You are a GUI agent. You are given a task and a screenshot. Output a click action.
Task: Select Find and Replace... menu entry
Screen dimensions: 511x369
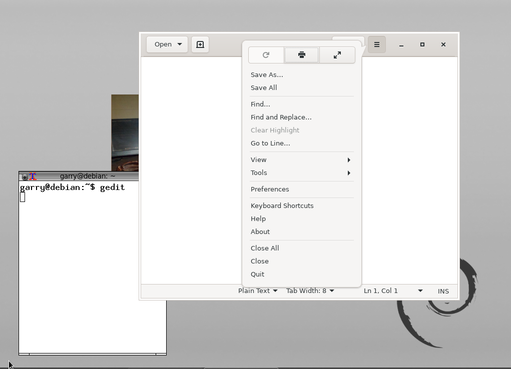(301, 117)
